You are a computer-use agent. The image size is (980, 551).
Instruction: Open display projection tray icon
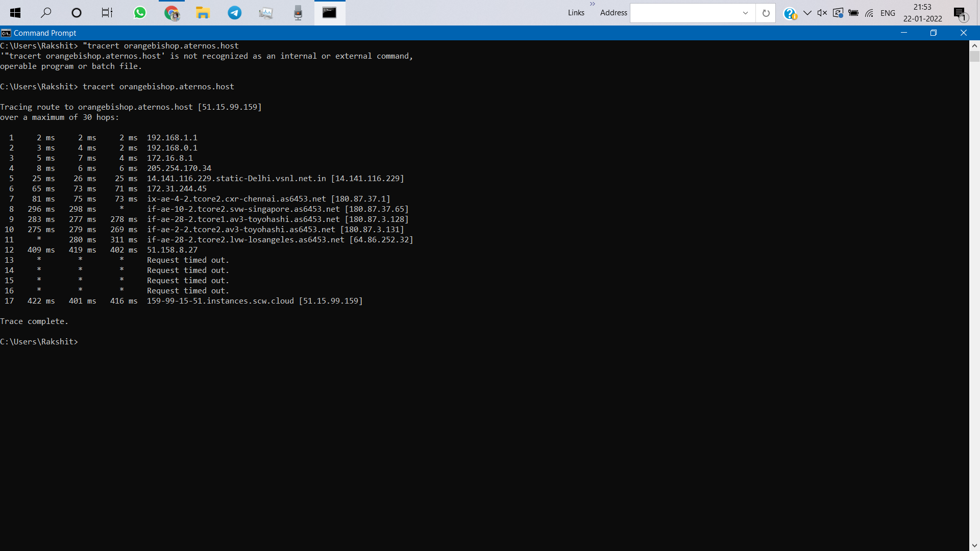838,13
